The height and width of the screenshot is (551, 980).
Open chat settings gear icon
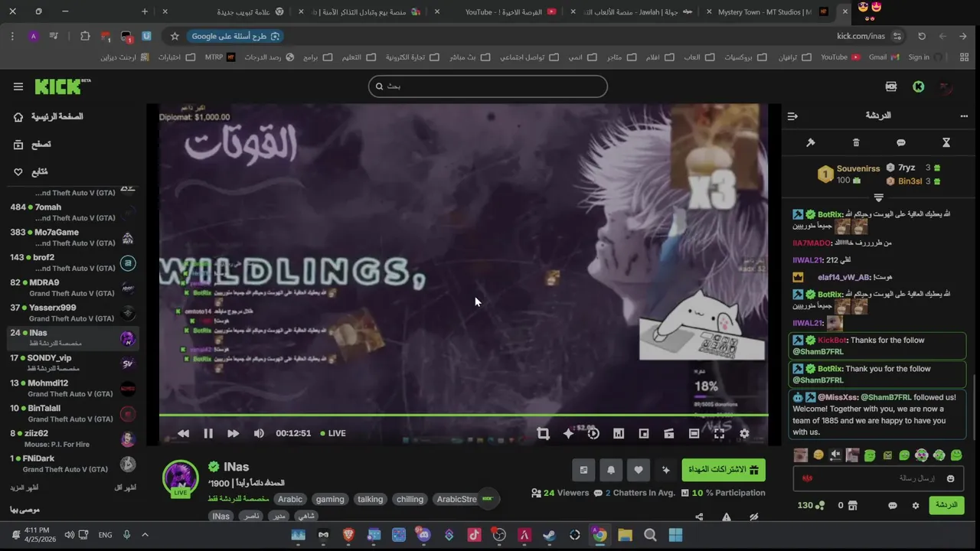pyautogui.click(x=915, y=505)
